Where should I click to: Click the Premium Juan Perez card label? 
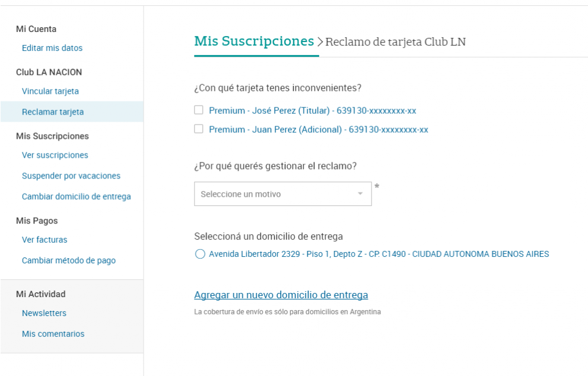pos(319,130)
